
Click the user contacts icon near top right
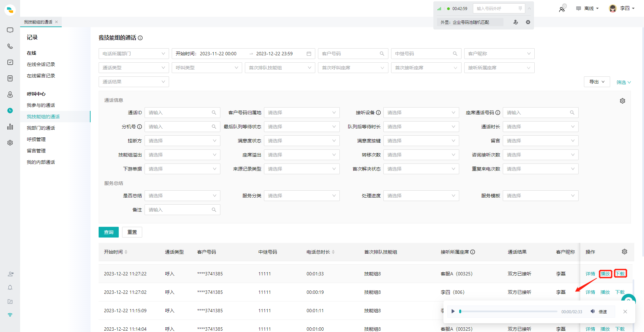[562, 9]
